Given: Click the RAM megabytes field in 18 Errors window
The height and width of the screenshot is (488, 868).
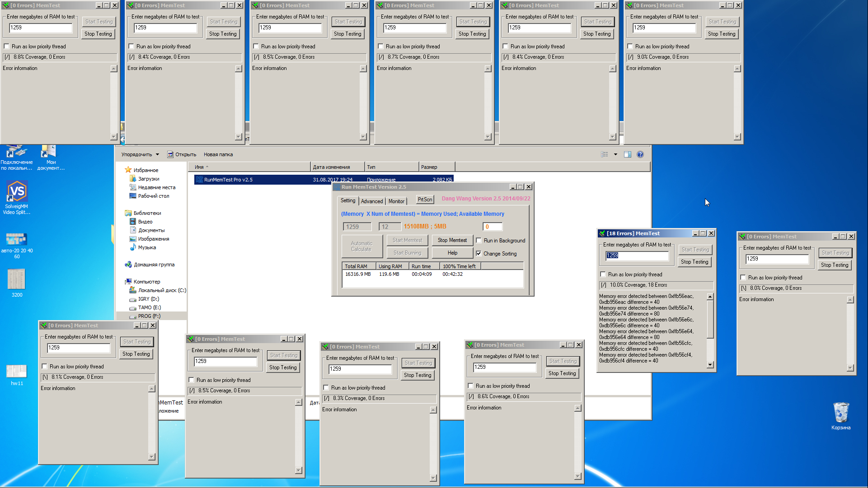Looking at the screenshot, I should 637,256.
